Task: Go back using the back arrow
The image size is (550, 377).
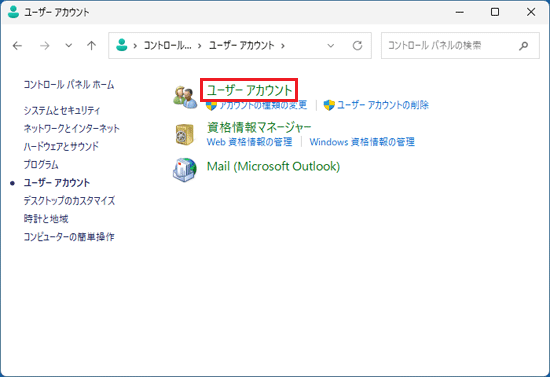Action: tap(17, 46)
